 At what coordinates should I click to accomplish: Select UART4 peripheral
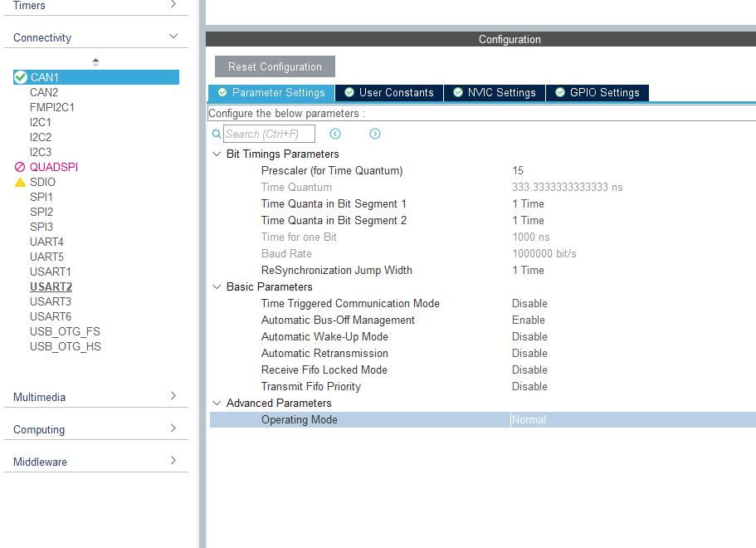46,242
